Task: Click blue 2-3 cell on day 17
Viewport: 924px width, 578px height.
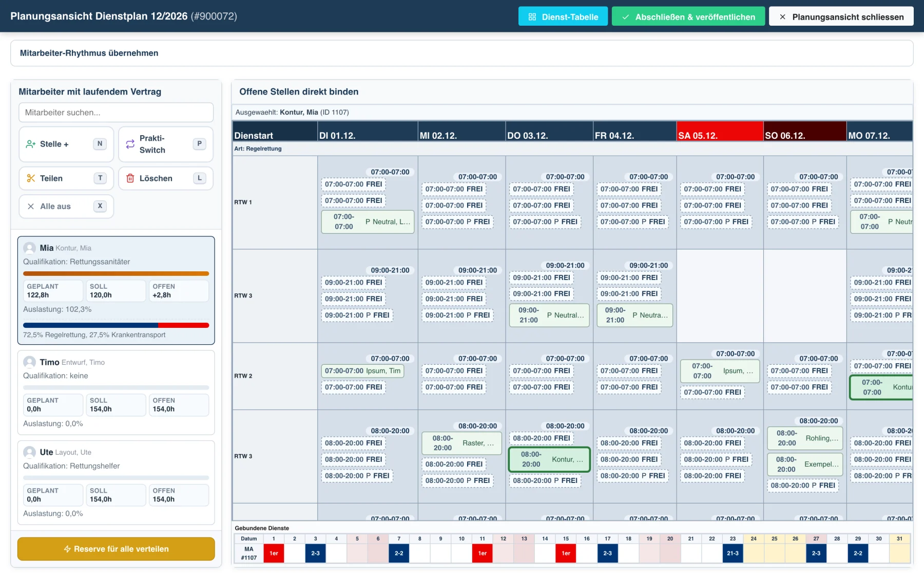Action: click(x=607, y=553)
